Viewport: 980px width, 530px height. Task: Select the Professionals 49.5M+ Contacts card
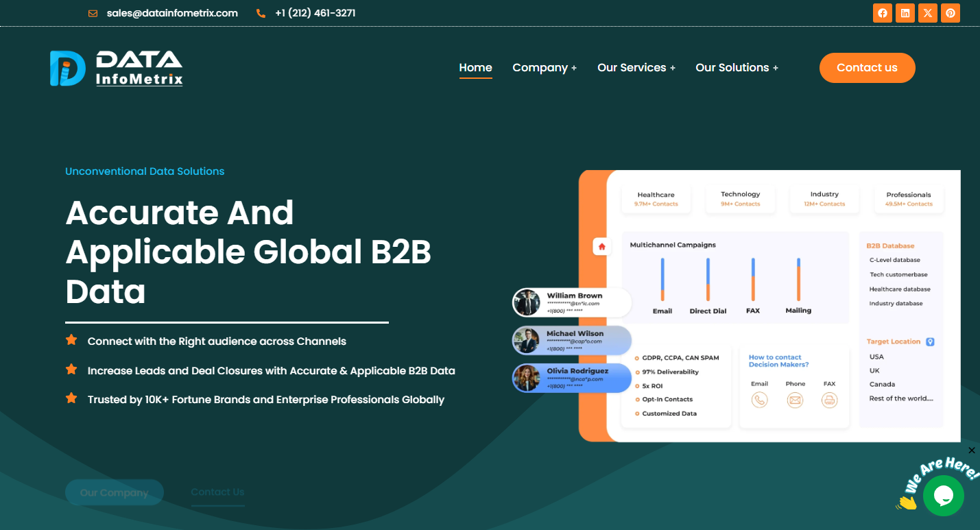(x=909, y=199)
